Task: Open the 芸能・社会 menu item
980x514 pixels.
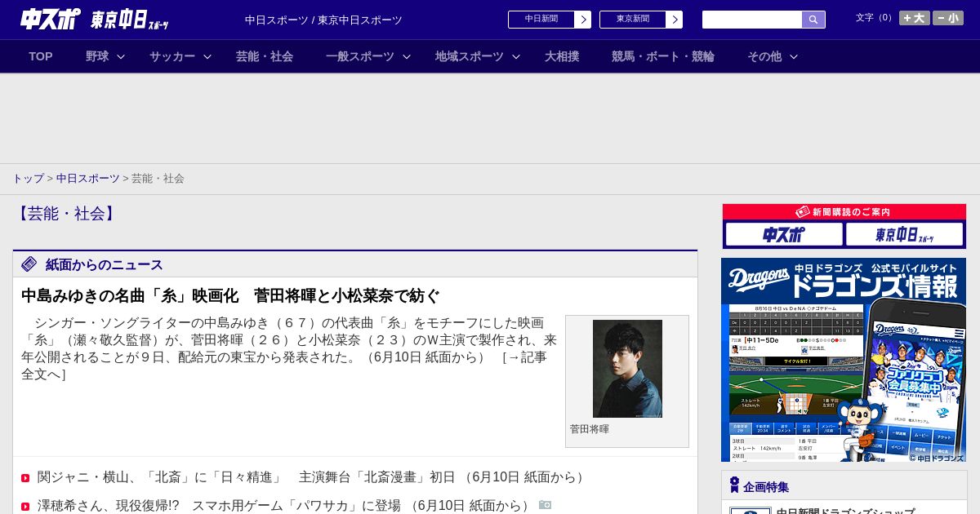Action: coord(265,56)
